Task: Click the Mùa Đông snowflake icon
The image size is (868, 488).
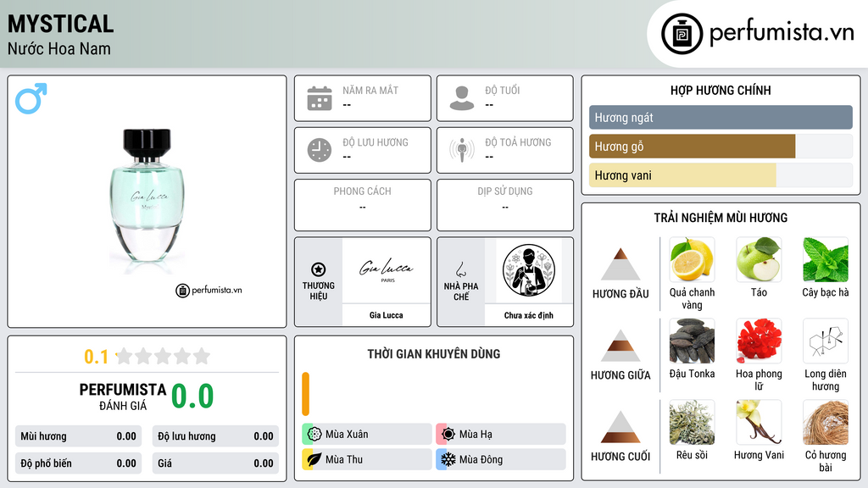Action: pyautogui.click(x=448, y=459)
